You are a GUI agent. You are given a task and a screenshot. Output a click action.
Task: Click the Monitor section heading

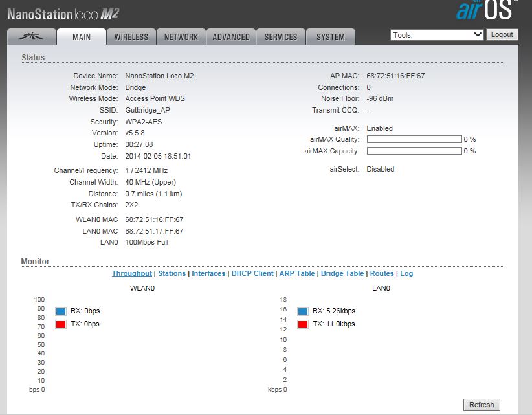(36, 262)
